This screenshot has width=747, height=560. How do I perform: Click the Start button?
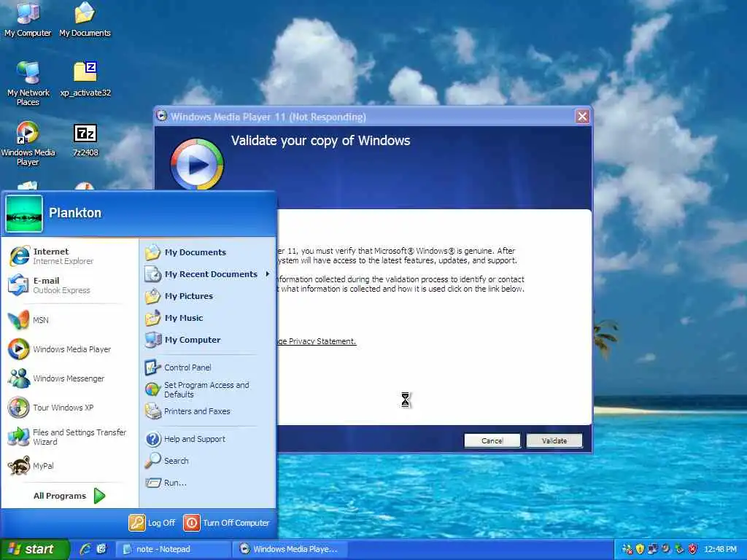point(35,550)
